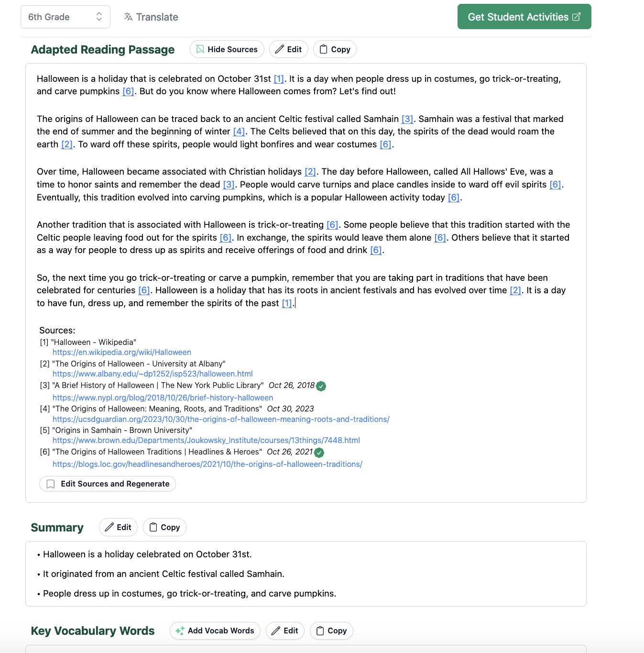
Task: Click the Translate icon
Action: point(128,17)
